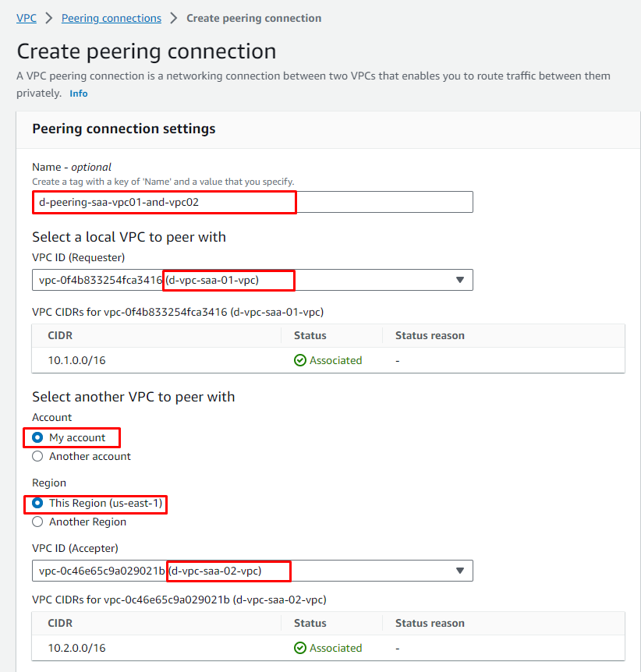Screen dimensions: 641x672
Task: Click the Status reason header in the requester table
Action: tap(430, 336)
